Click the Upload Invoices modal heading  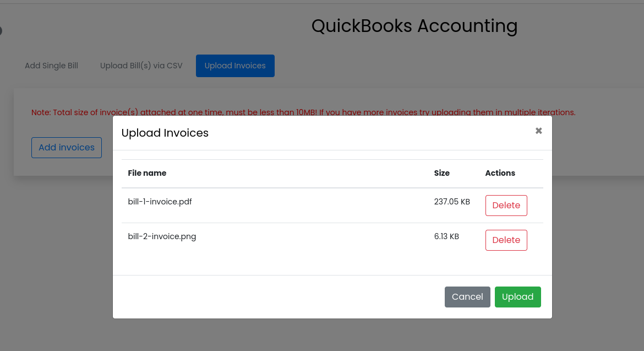click(165, 133)
